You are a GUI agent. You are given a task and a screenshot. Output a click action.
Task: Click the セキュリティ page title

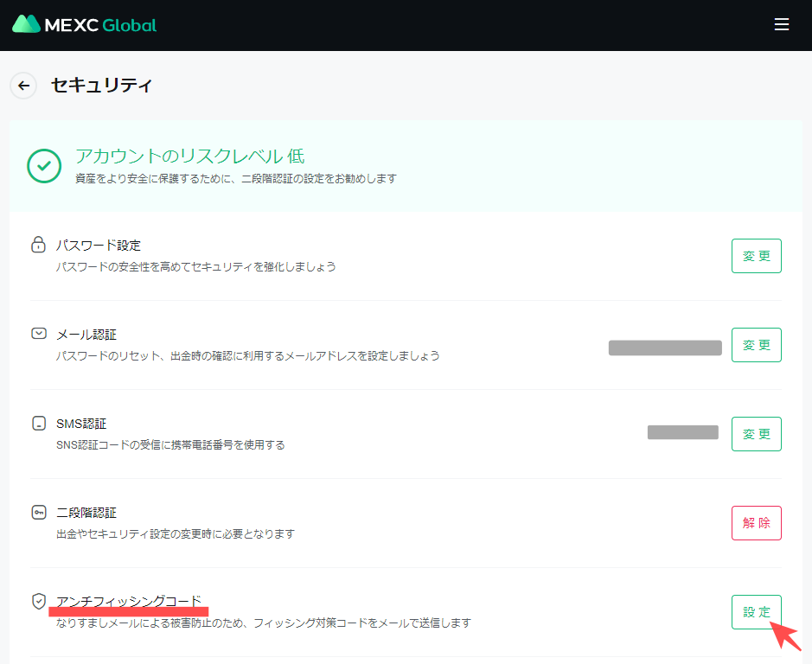click(x=101, y=85)
